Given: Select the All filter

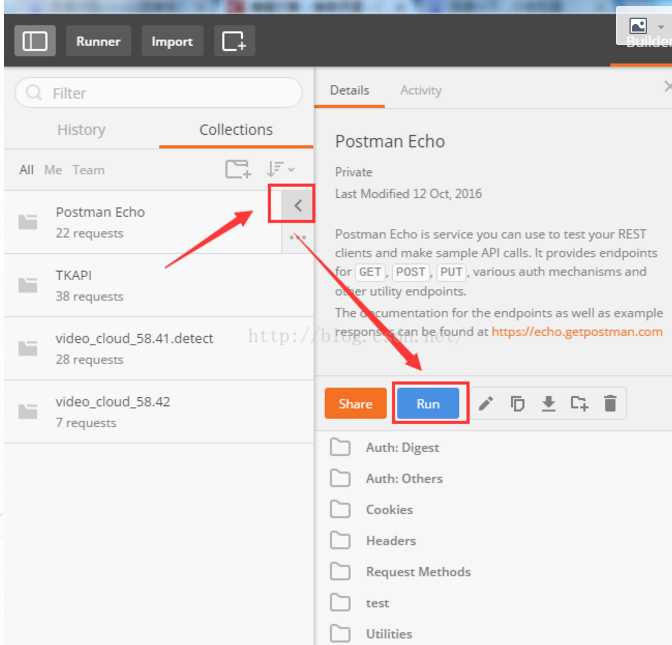Looking at the screenshot, I should 26,170.
